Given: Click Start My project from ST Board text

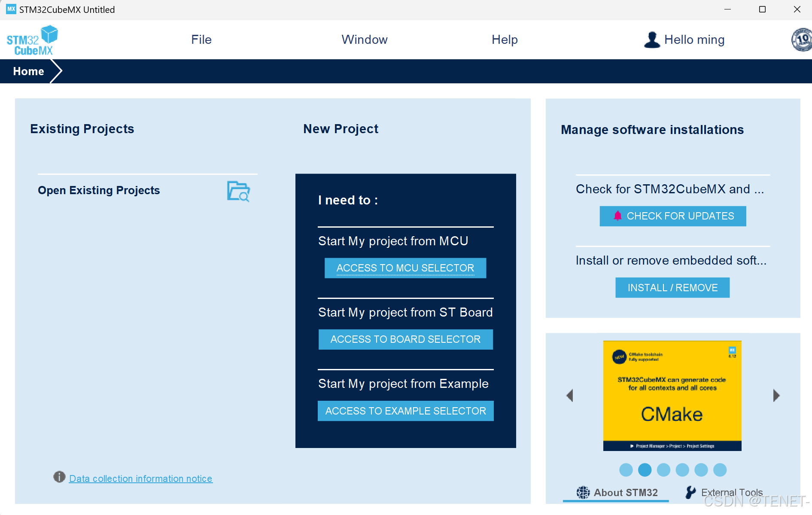Looking at the screenshot, I should coord(405,313).
